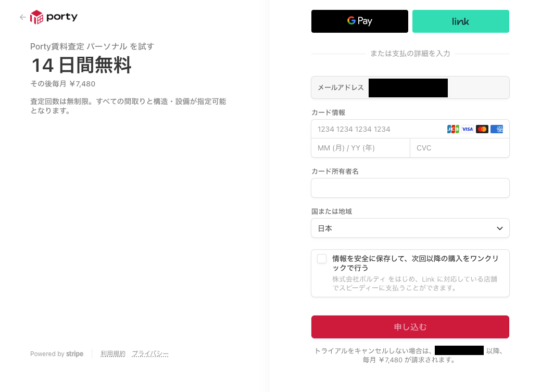Pay with Google Pay
Viewport: 541px width, 392px height.
tap(359, 21)
